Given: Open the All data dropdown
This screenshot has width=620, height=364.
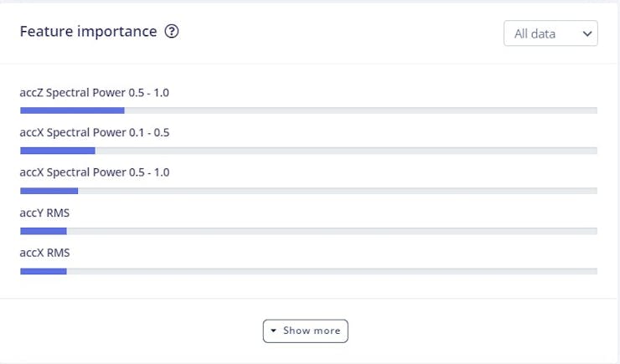Looking at the screenshot, I should (550, 33).
